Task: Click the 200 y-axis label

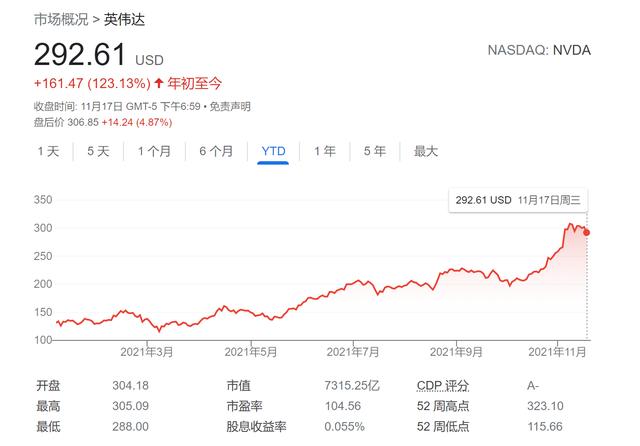Action: 43,284
